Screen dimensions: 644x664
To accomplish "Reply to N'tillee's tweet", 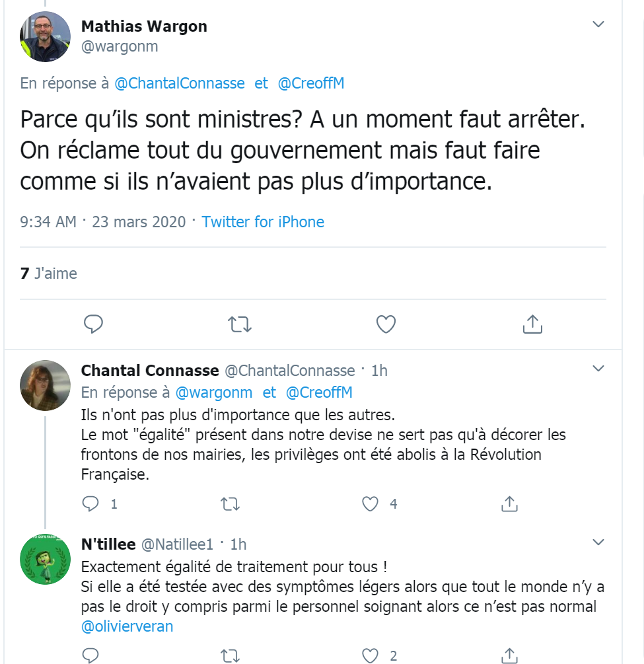I will coord(90,655).
